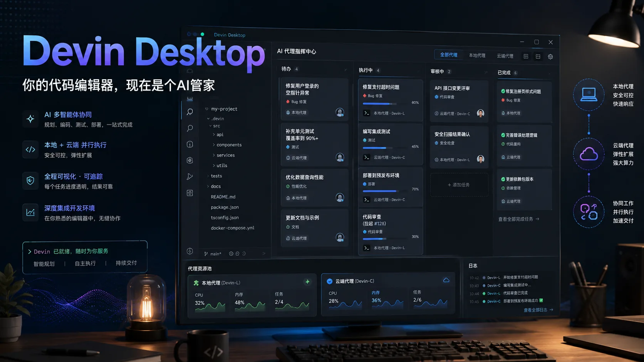The height and width of the screenshot is (362, 644).
Task: Click the cloud icon on 云端代理 (Devin-C)
Action: coord(446,280)
